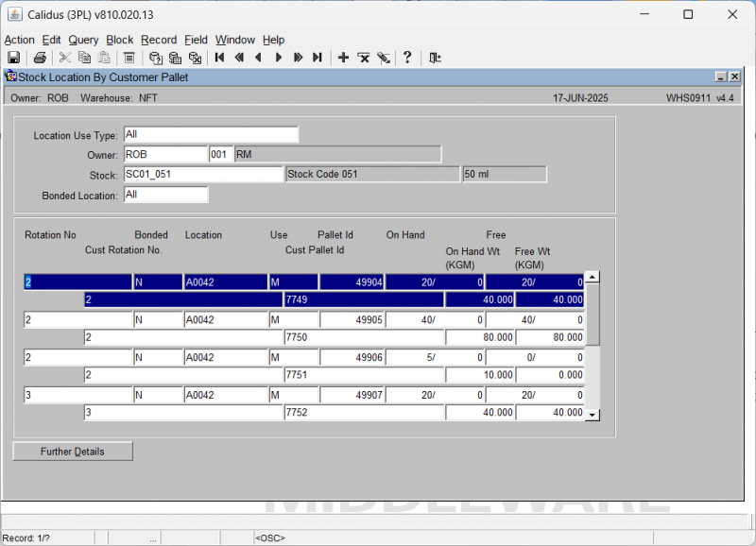This screenshot has width=756, height=546.
Task: Open the Block menu
Action: [120, 40]
